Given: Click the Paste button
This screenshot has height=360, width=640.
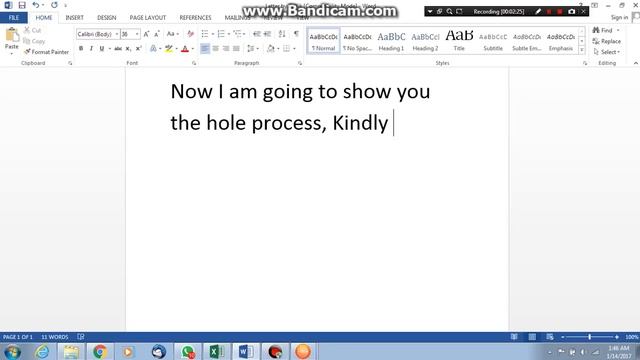Looking at the screenshot, I should coord(12,41).
